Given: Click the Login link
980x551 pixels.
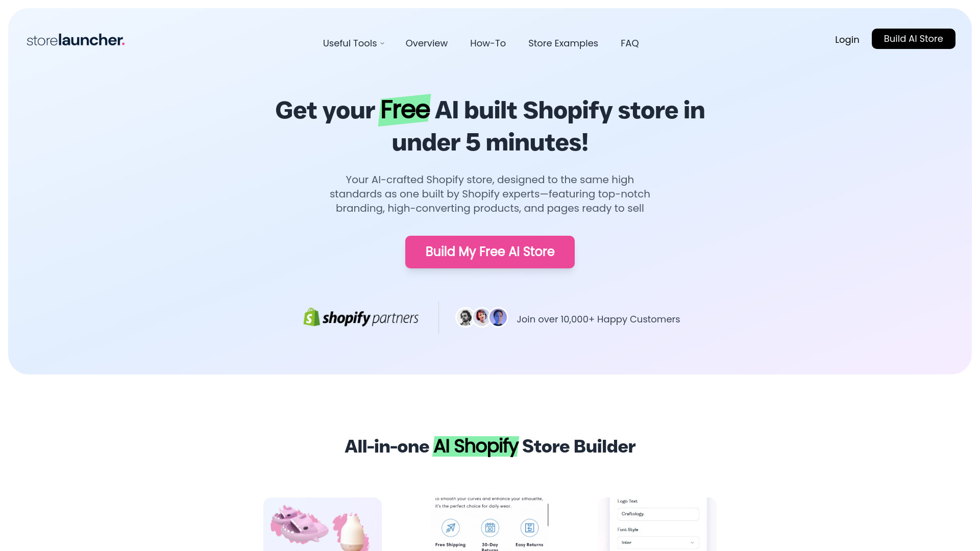Looking at the screenshot, I should (x=847, y=39).
